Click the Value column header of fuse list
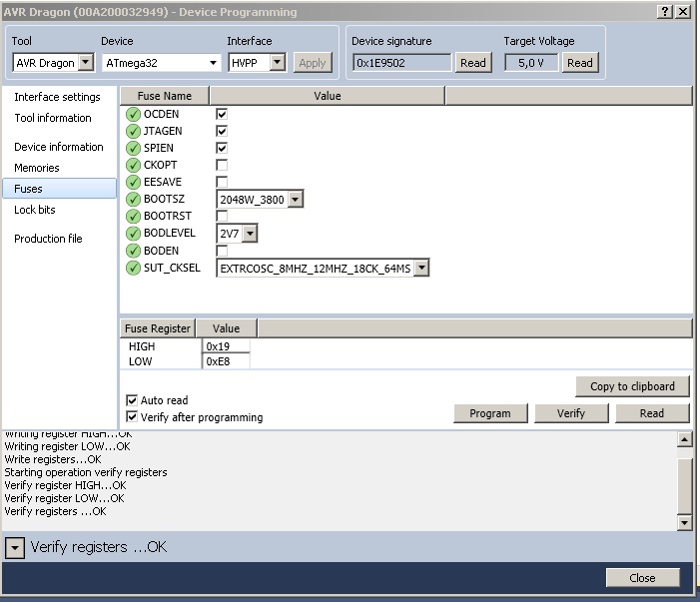Image resolution: width=700 pixels, height=602 pixels. tap(328, 96)
